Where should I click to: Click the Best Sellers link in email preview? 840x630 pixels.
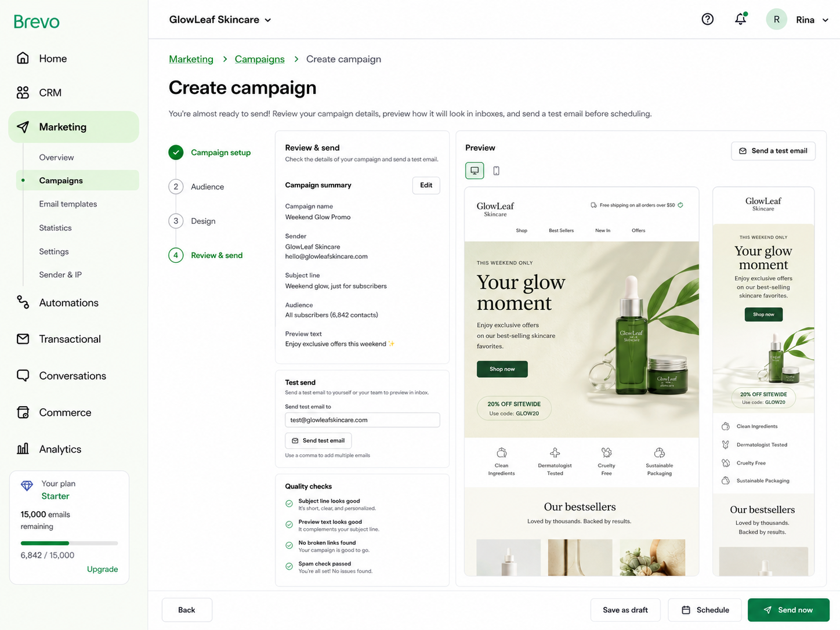(x=561, y=230)
